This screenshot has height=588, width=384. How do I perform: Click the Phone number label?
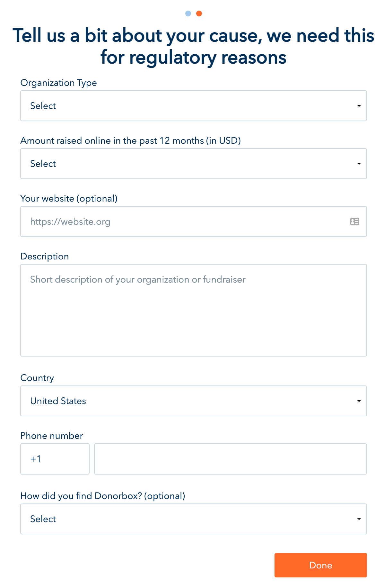(x=52, y=436)
